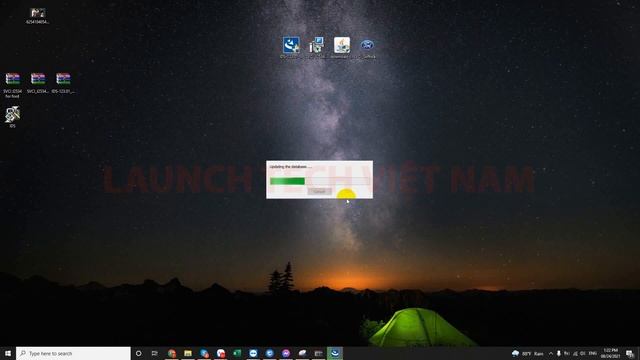Switch input language ENG indicator
Image resolution: width=640 pixels, height=360 pixels.
pos(593,353)
